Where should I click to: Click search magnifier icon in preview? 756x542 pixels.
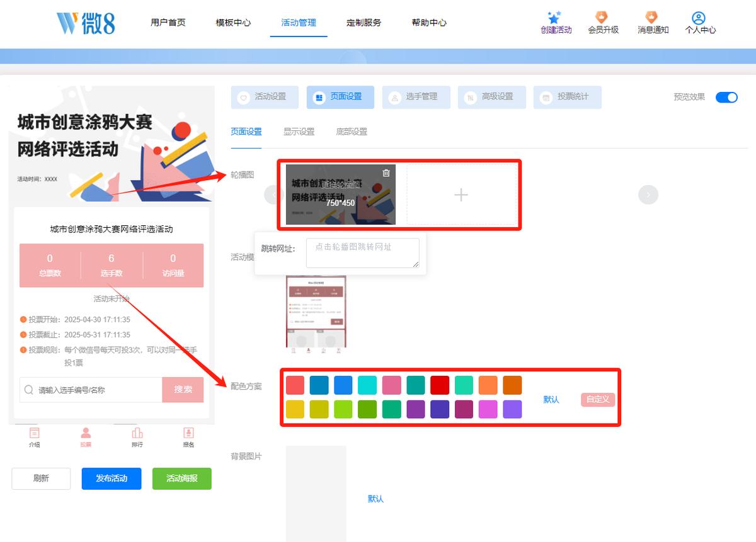point(29,390)
